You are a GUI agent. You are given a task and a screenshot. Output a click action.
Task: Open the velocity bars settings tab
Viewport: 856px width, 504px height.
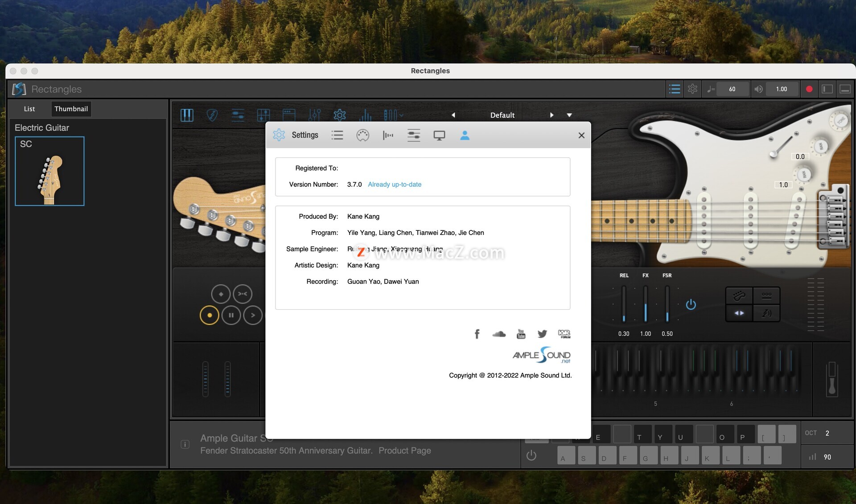388,135
